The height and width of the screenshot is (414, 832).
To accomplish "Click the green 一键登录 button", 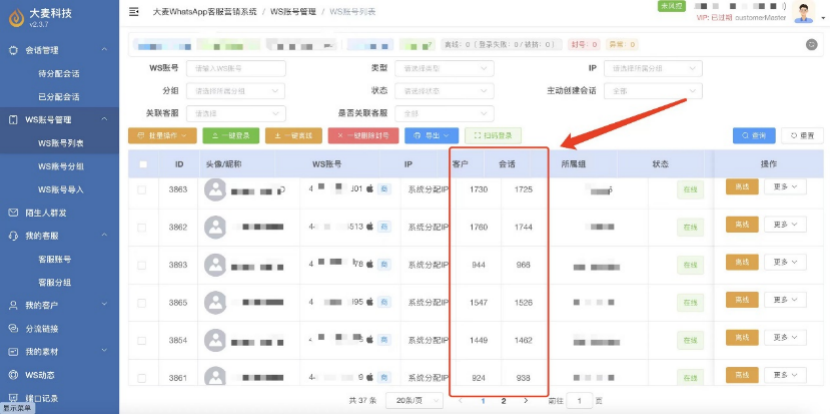I will (x=231, y=135).
